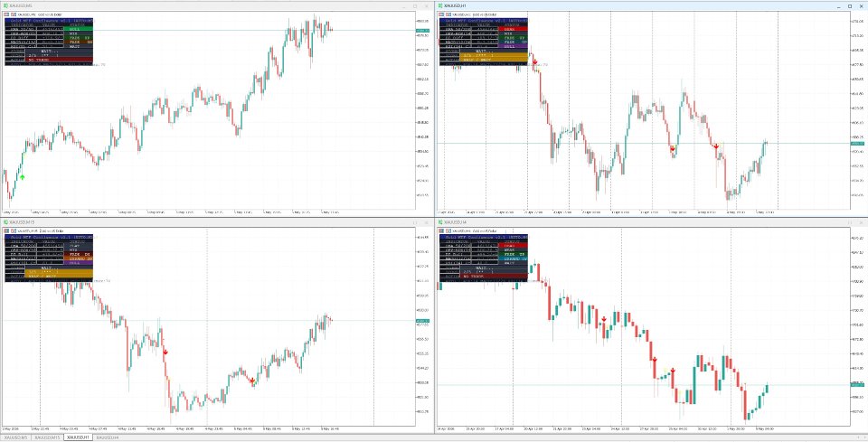
Task: Click the XAUUSD,H4 window title text
Action: (x=456, y=222)
